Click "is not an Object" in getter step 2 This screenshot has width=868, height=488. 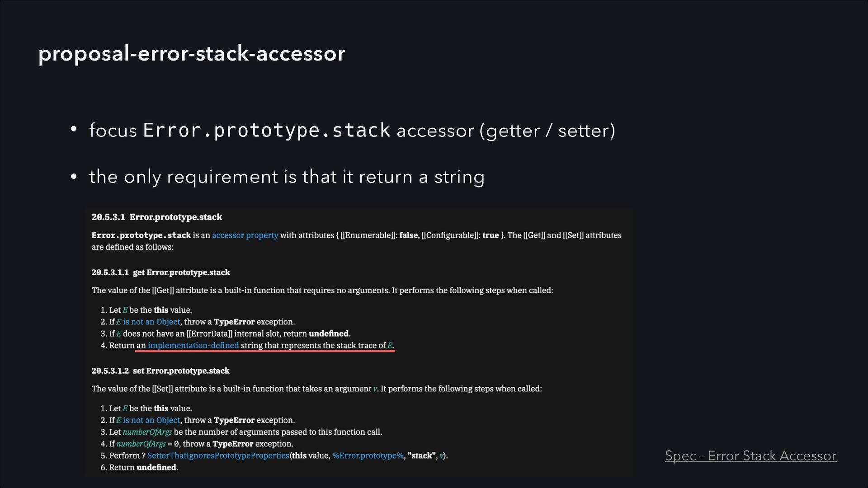[151, 322]
